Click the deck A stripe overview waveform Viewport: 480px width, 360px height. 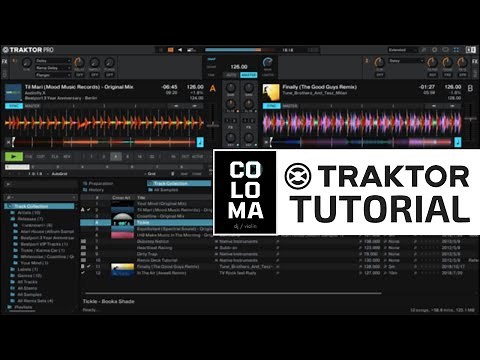(x=103, y=142)
